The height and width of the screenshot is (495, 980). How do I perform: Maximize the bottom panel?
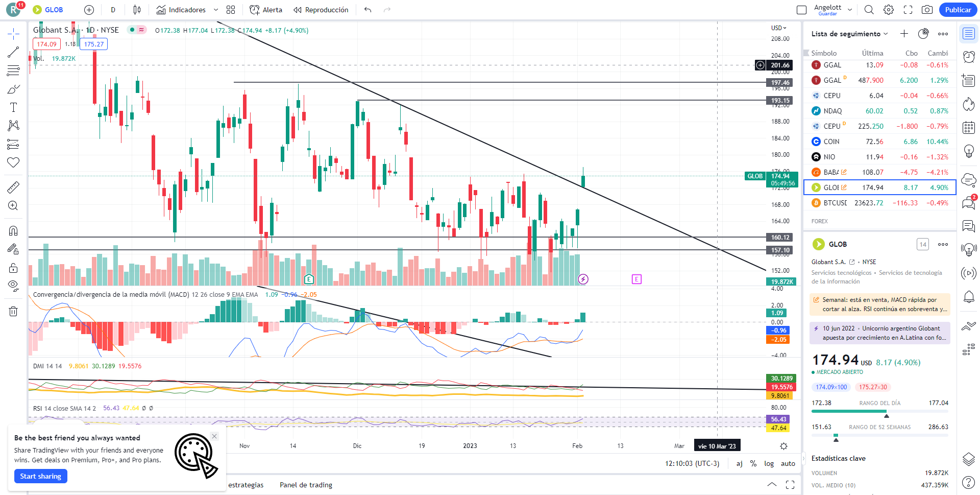[790, 484]
